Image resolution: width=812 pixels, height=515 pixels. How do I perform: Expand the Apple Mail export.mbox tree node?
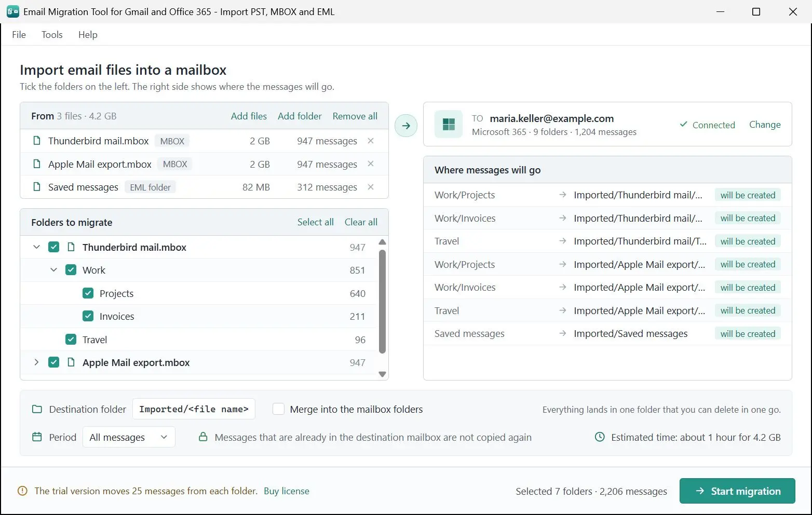pos(36,362)
